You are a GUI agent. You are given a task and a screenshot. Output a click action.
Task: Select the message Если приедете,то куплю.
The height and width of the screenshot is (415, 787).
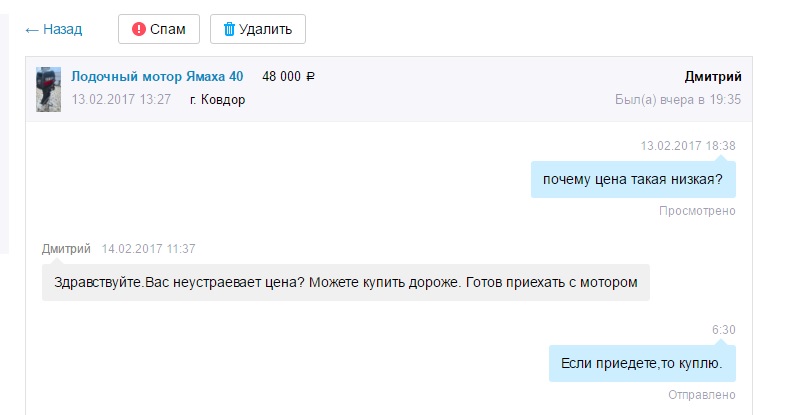click(641, 363)
